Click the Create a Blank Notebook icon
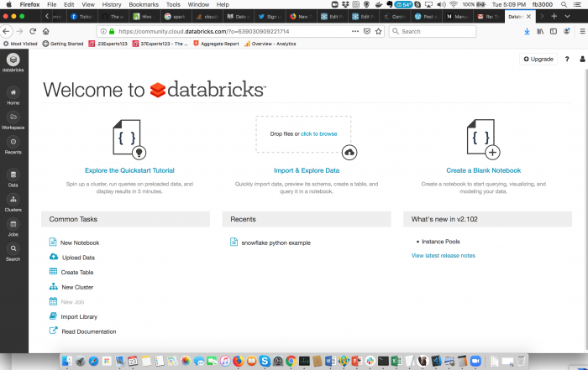This screenshot has height=370, width=588. coord(483,139)
